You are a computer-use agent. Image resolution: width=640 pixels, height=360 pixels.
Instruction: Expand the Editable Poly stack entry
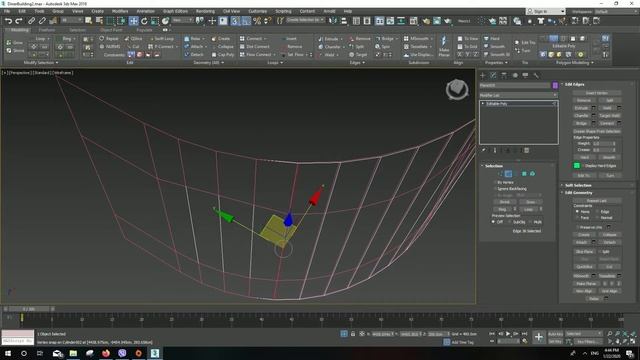coord(483,104)
